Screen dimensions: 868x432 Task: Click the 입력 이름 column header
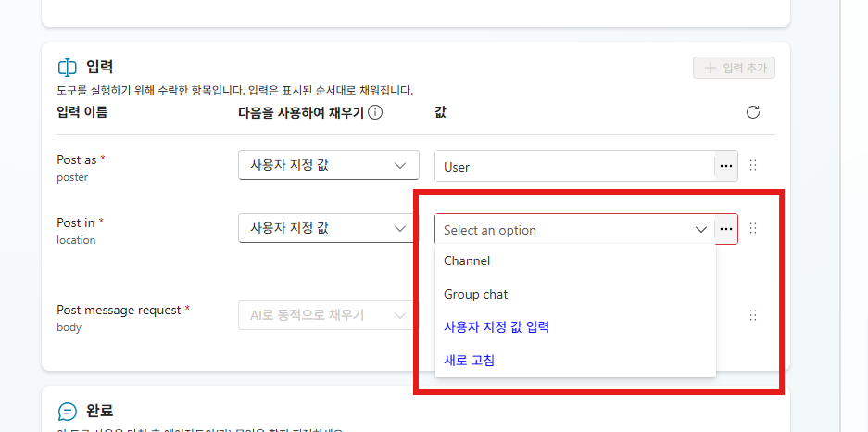pyautogui.click(x=82, y=112)
